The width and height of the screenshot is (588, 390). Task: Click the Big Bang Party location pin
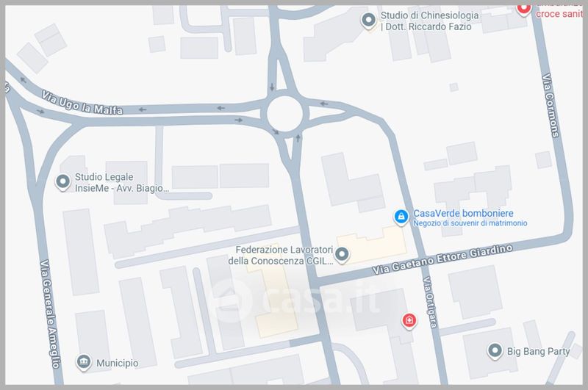point(495,351)
